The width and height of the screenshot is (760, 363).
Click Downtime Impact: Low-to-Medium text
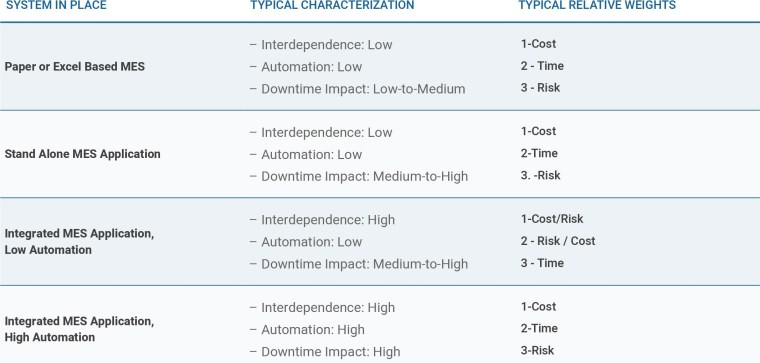click(363, 89)
